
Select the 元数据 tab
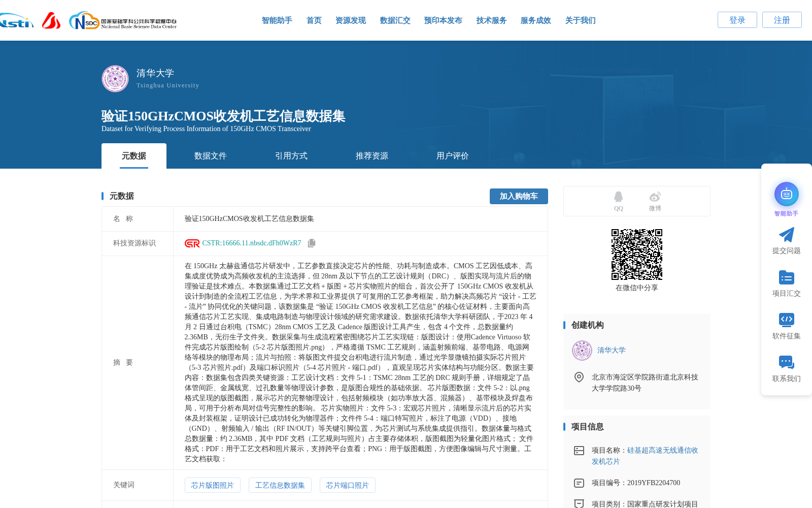(x=134, y=156)
